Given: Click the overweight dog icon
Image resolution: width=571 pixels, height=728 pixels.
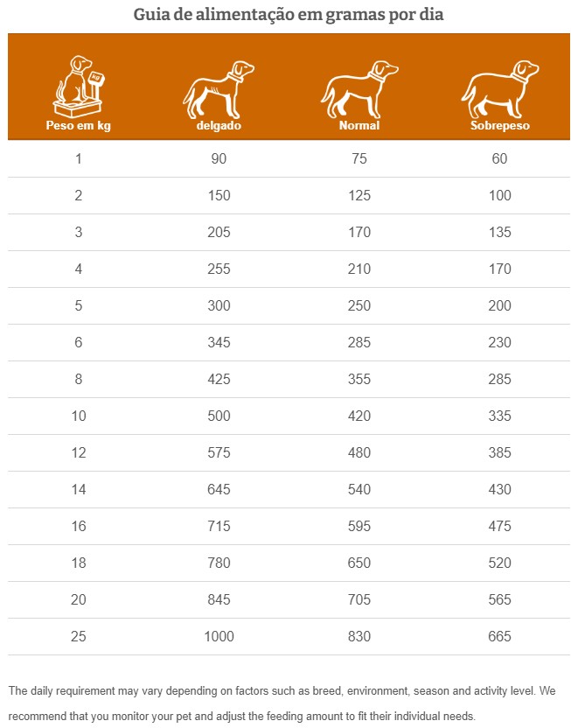Looking at the screenshot, I should 499,89.
